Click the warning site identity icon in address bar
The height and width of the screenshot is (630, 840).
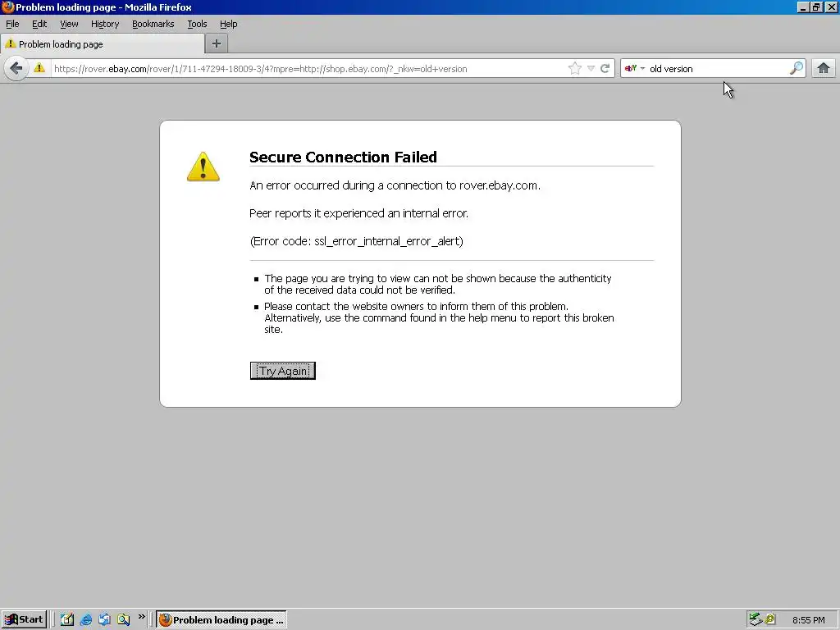[39, 68]
